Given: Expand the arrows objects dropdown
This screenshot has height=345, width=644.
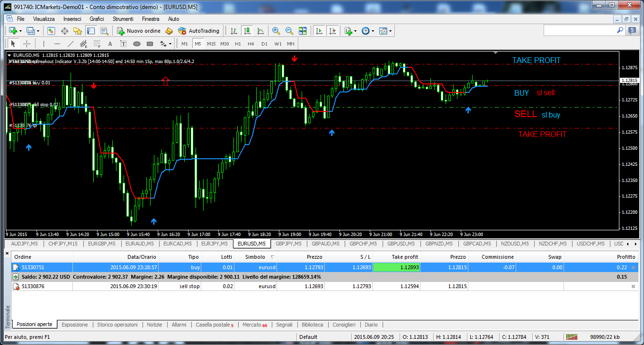Looking at the screenshot, I should click(x=170, y=44).
